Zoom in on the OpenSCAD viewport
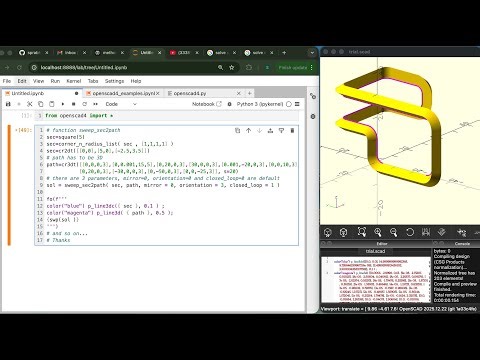The height and width of the screenshot is (360, 480). [x=378, y=232]
